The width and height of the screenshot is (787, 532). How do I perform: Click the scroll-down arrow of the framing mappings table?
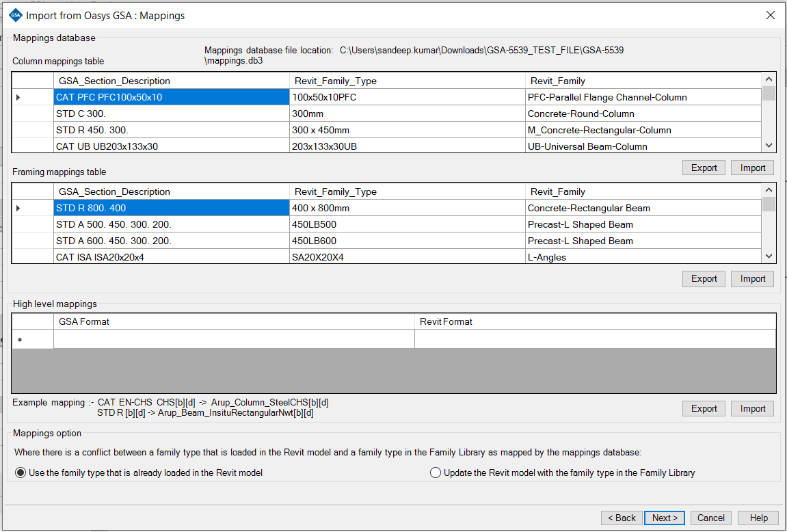click(769, 256)
